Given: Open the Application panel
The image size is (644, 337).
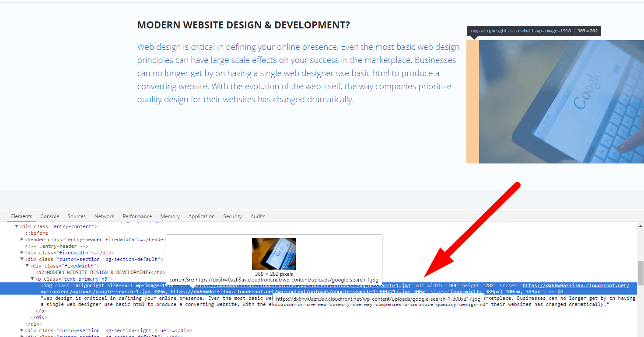Looking at the screenshot, I should (201, 216).
